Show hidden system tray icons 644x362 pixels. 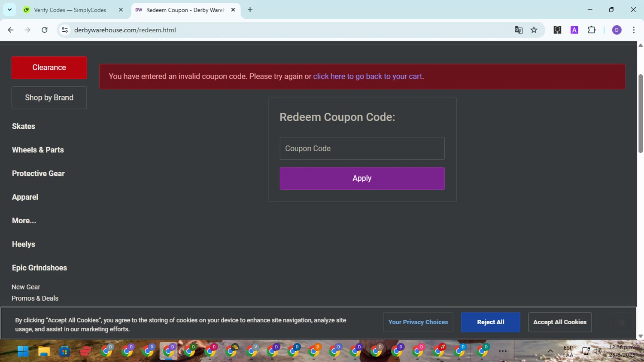pos(550,351)
